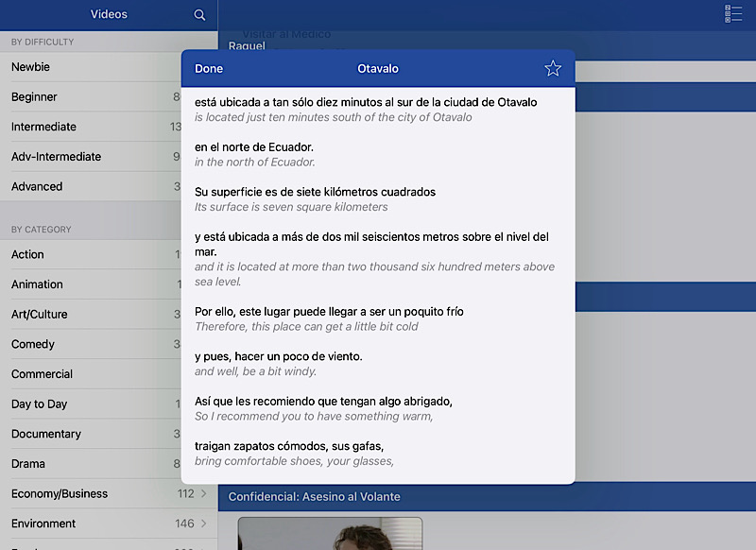Tap line "y está ubicada a más de dos mil"

tap(371, 245)
